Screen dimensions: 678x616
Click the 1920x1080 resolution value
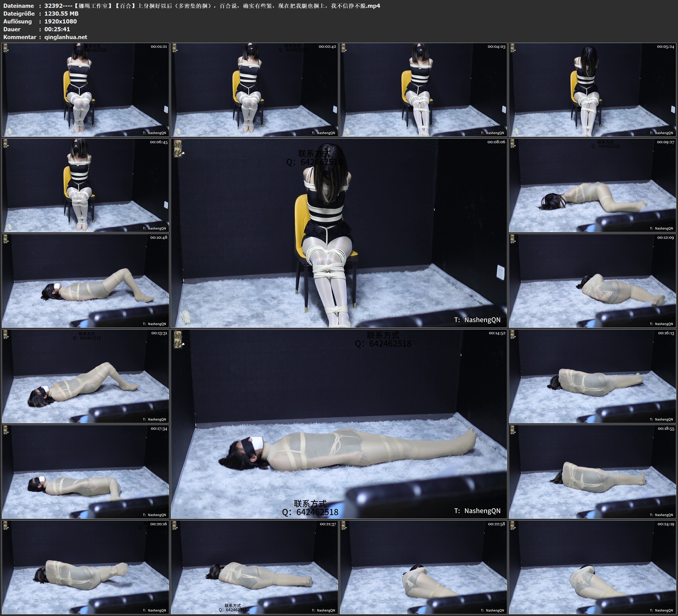tap(61, 21)
